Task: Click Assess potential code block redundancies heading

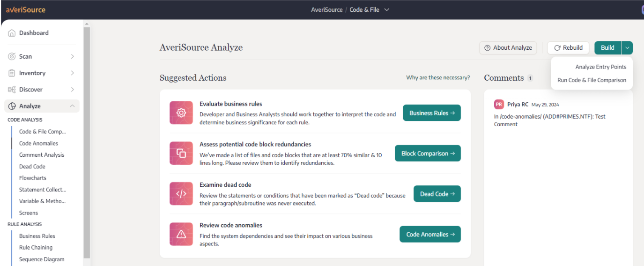Action: [255, 144]
